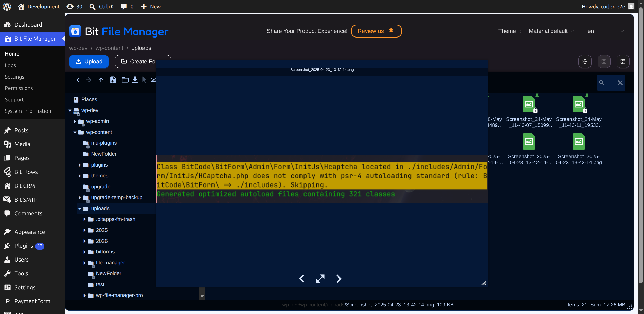Select the test folder in tree
This screenshot has width=644, height=314.
(x=100, y=285)
